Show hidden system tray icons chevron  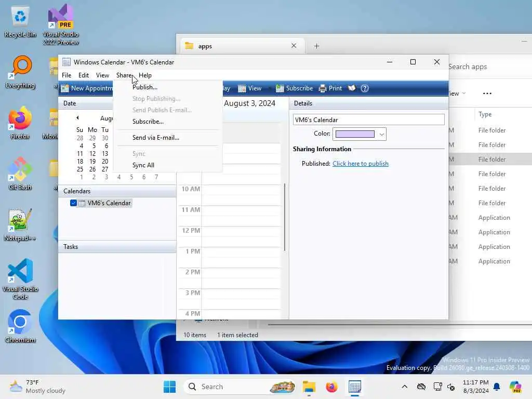click(404, 387)
